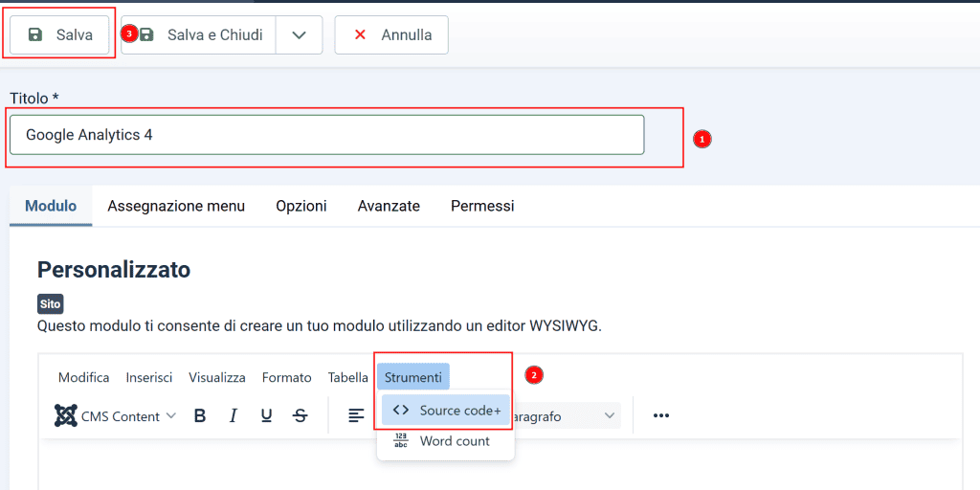Switch to the Avanzate tab
The width and height of the screenshot is (980, 490).
tap(389, 206)
